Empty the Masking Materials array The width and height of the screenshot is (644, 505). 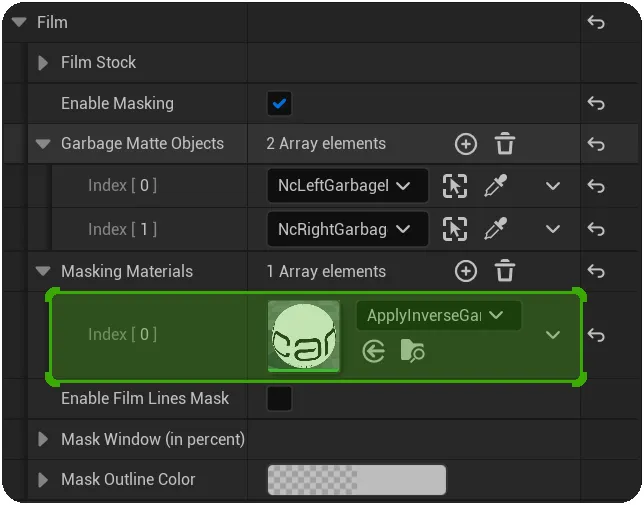click(x=505, y=271)
